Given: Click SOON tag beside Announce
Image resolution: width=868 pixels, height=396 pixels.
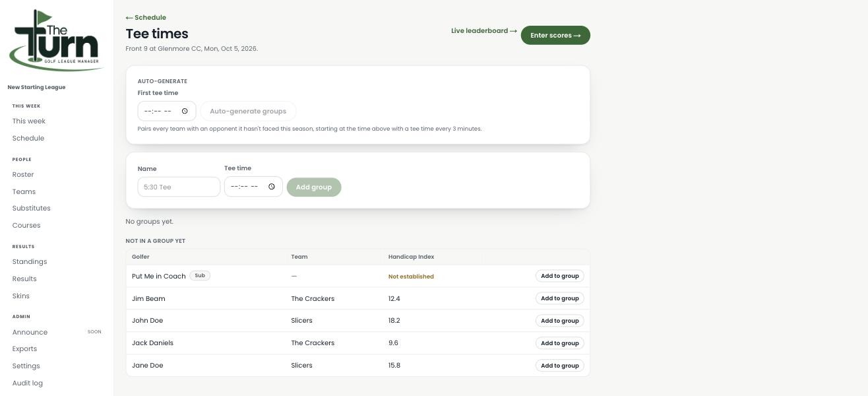Looking at the screenshot, I should pos(94,332).
